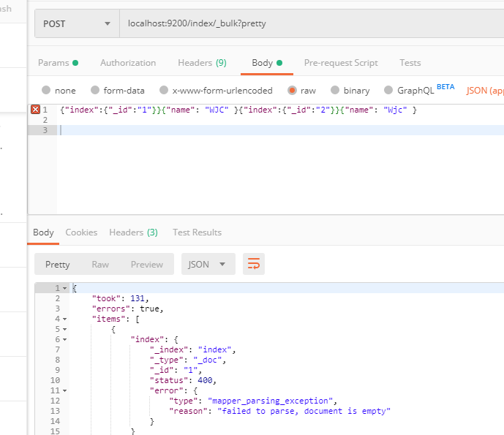Screen dimensions: 504x435
Task: Go to the Tests tab
Action: click(x=410, y=63)
